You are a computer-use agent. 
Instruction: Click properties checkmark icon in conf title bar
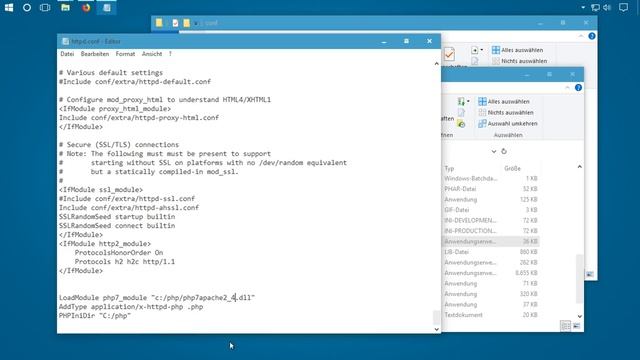pos(175,23)
